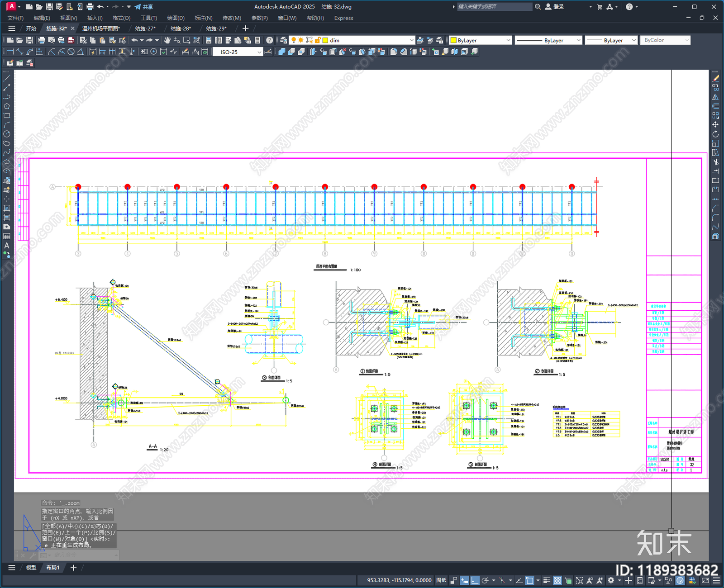Select the Multiline Text 'A' tool
The image size is (724, 588).
(x=7, y=246)
